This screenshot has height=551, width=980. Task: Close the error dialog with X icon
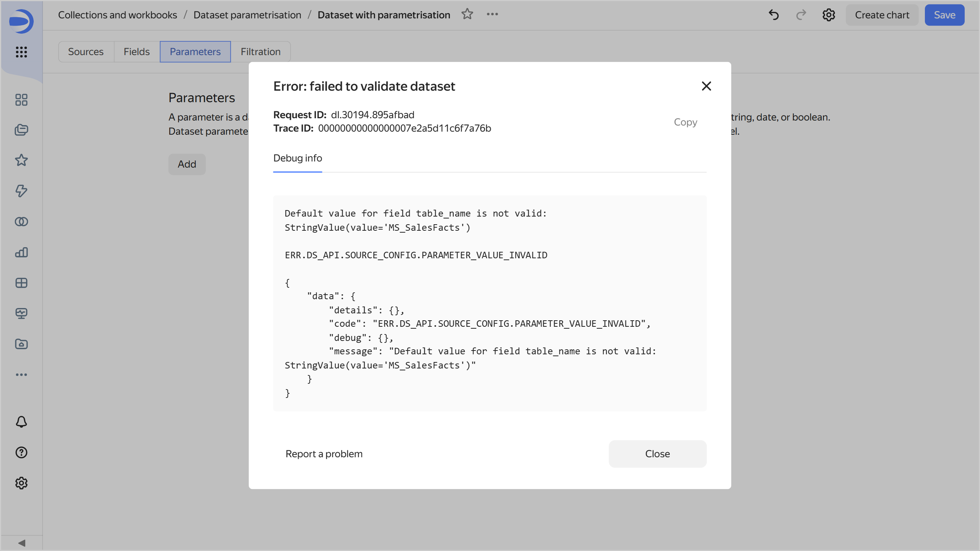pos(706,86)
